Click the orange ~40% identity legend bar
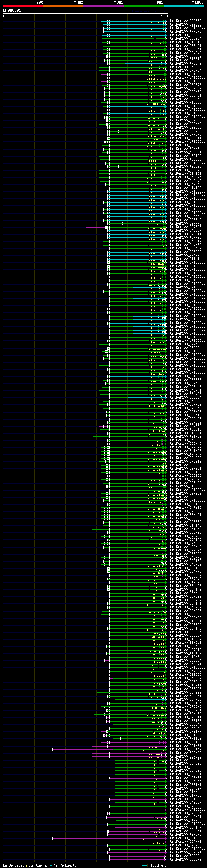The width and height of the screenshot is (207, 868). coord(63,6)
